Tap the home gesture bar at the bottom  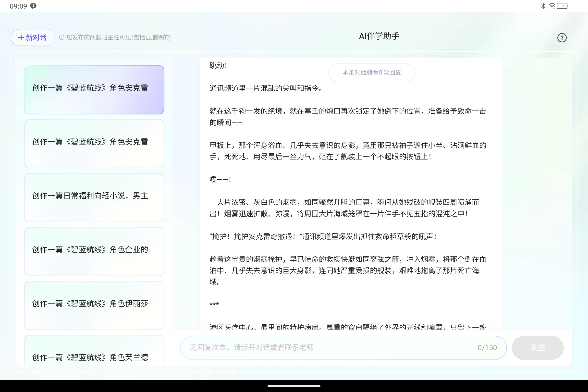294,386
